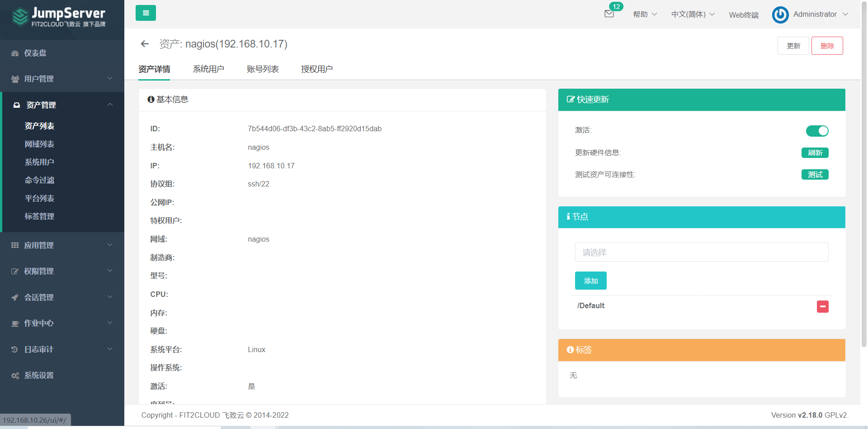Expand the 用户管理 menu chevron
Viewport: 868px width, 429px height.
click(110, 78)
